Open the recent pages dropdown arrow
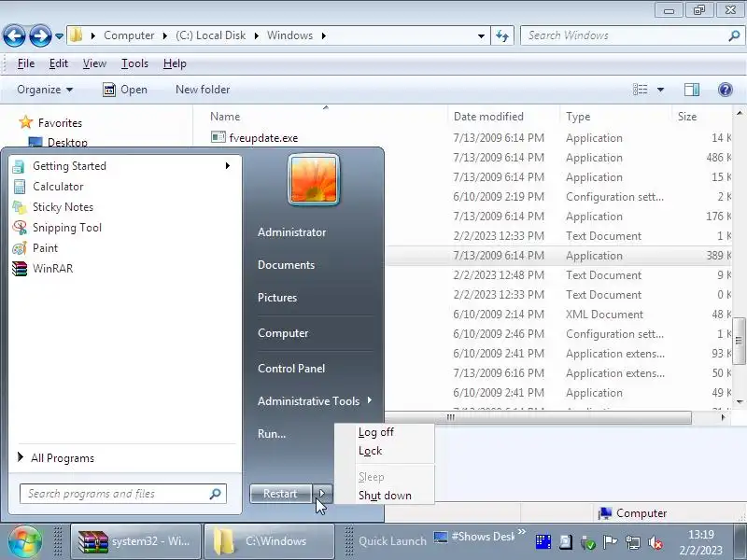Viewport: 747px width, 560px height. click(x=59, y=36)
